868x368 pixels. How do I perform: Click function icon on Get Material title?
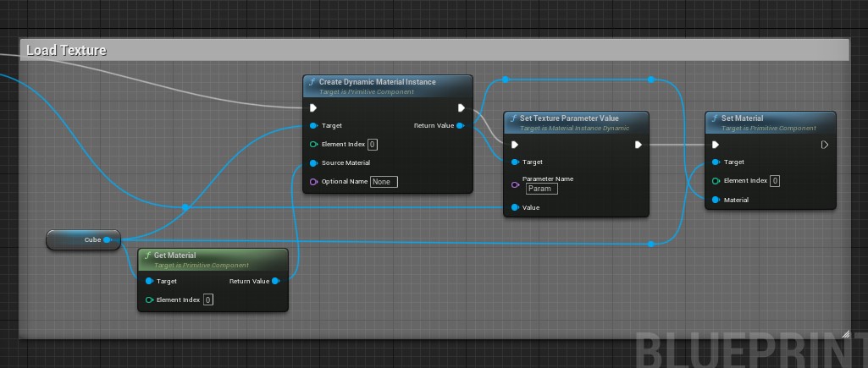[x=147, y=255]
